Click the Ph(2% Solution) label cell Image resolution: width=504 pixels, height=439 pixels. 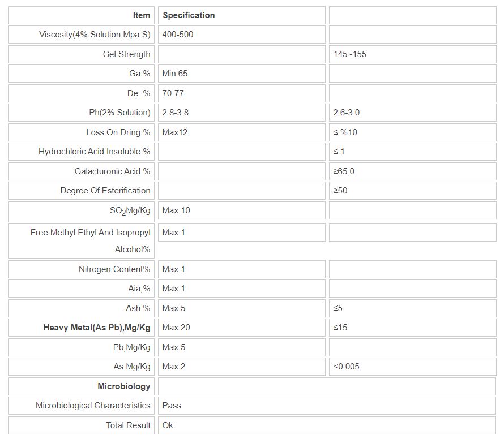coord(119,113)
